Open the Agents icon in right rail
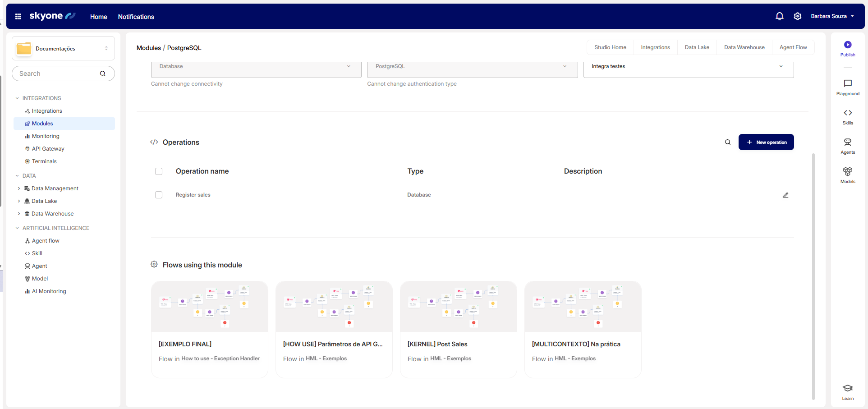Image resolution: width=868 pixels, height=409 pixels. point(848,142)
